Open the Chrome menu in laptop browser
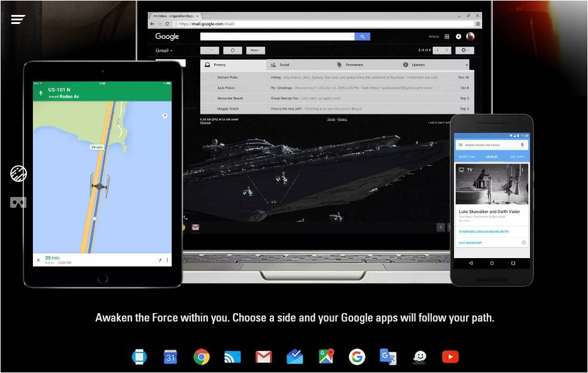Viewport: 588px width, 373px height. pos(478,23)
